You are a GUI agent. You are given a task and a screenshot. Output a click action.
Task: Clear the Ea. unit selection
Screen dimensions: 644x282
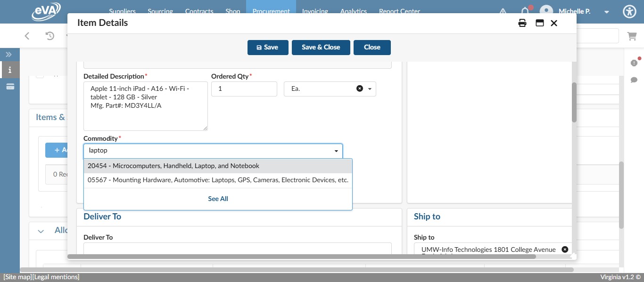359,89
